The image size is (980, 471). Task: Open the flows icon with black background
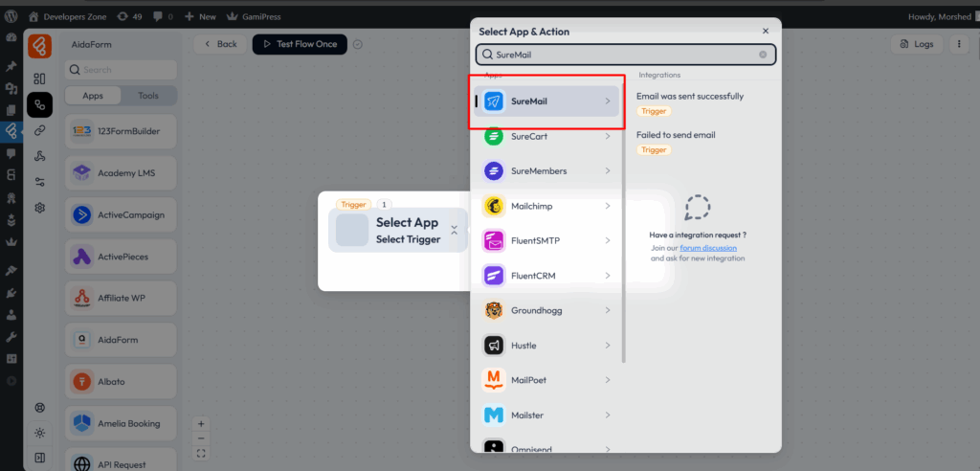tap(40, 104)
